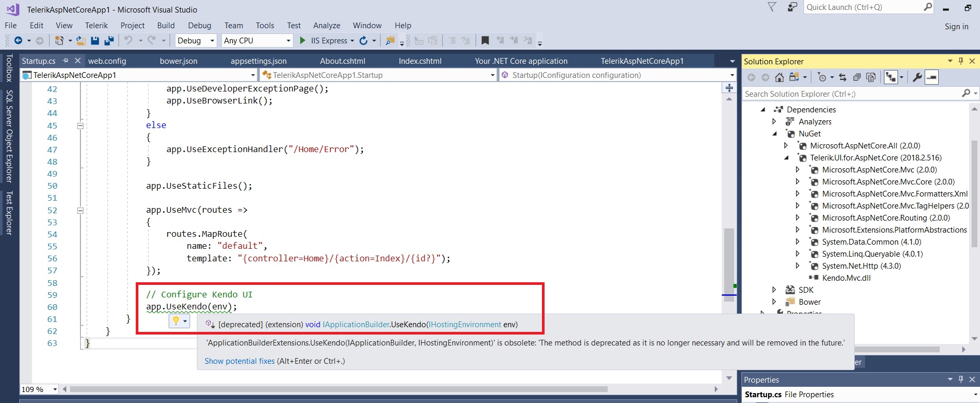Click the Open File folder icon
The height and width of the screenshot is (403, 980).
click(80, 40)
